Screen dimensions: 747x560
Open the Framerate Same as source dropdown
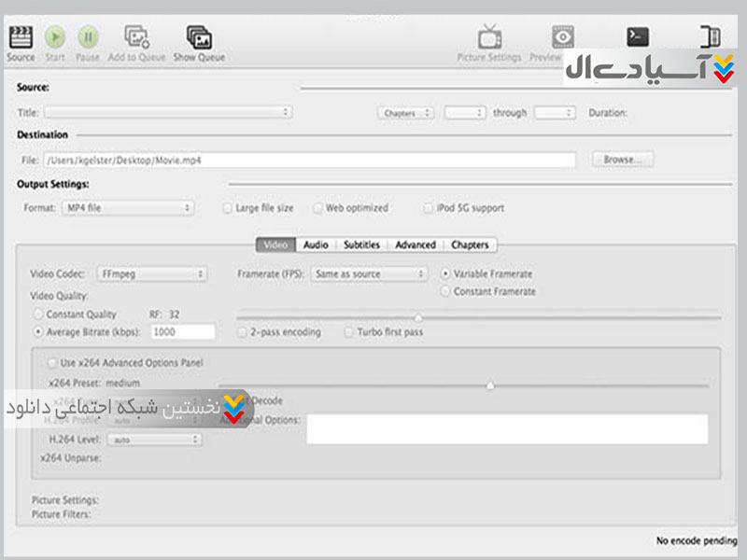coord(370,274)
